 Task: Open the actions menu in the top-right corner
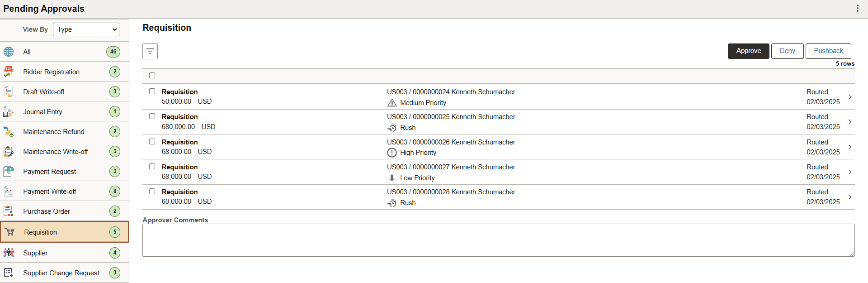[x=858, y=8]
